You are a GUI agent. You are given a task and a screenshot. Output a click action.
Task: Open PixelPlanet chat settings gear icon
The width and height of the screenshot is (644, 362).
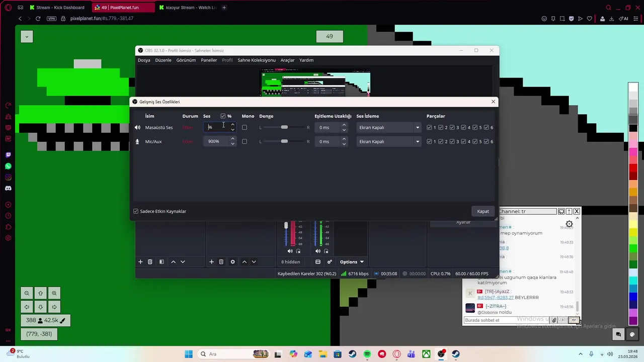569,224
